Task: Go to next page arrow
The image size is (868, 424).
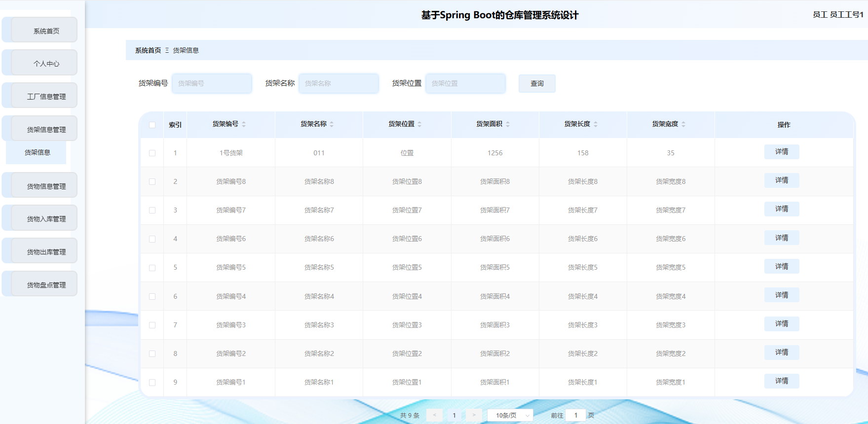Action: [474, 415]
